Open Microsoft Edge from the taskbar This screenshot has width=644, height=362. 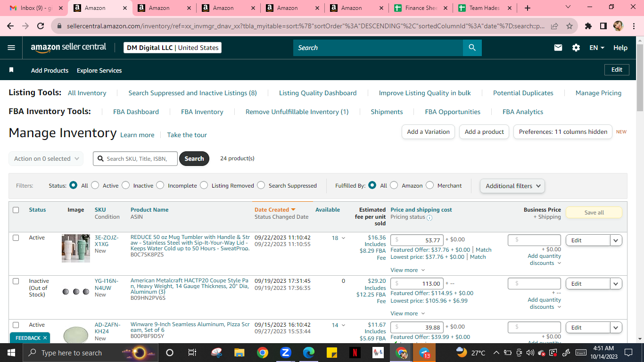pyautogui.click(x=308, y=353)
